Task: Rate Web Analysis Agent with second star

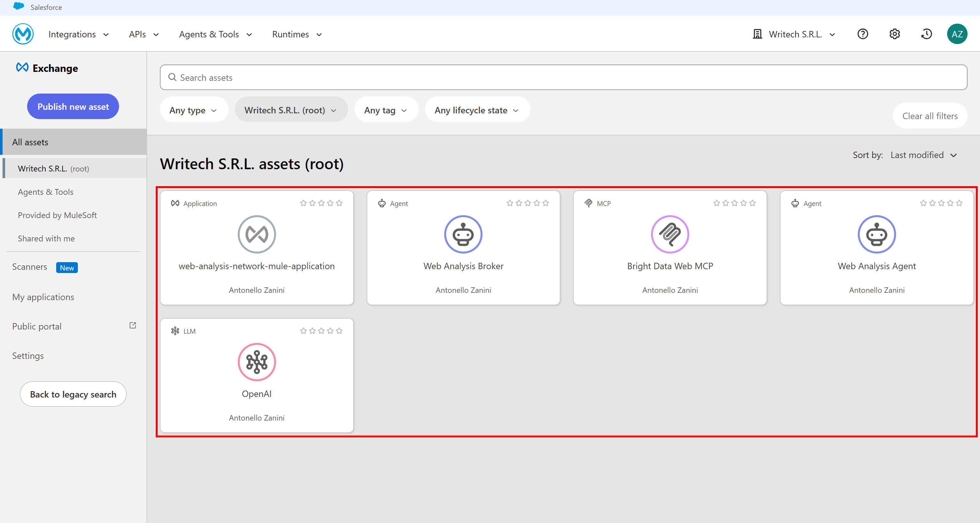Action: 932,203
